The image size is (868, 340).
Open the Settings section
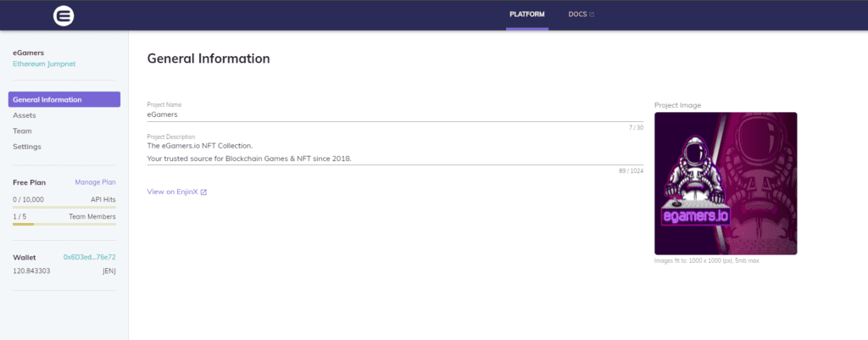pos(27,146)
